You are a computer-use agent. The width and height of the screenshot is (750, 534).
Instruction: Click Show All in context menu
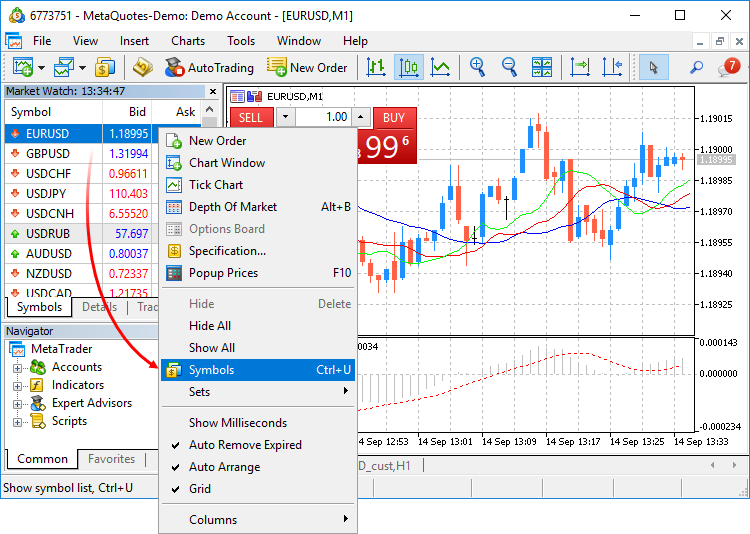pos(258,348)
